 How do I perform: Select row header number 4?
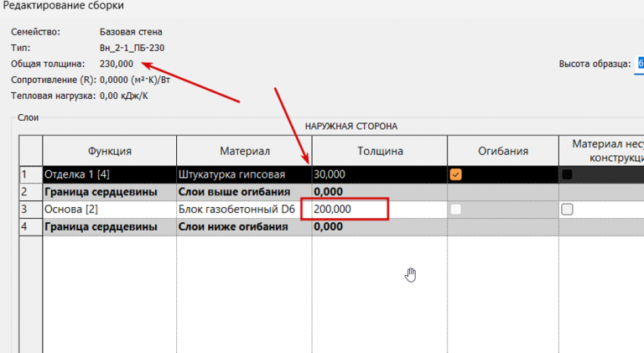click(31, 226)
